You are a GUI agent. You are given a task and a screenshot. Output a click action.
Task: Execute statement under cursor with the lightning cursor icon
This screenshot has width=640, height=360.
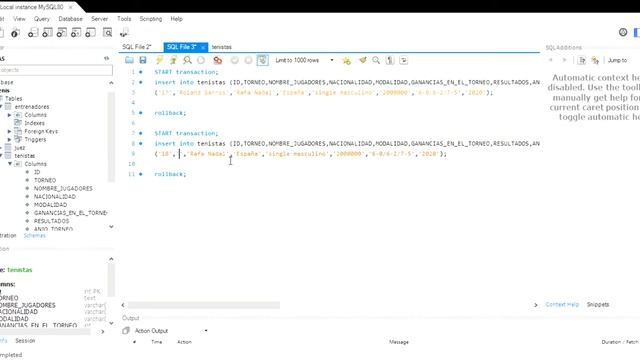173,60
